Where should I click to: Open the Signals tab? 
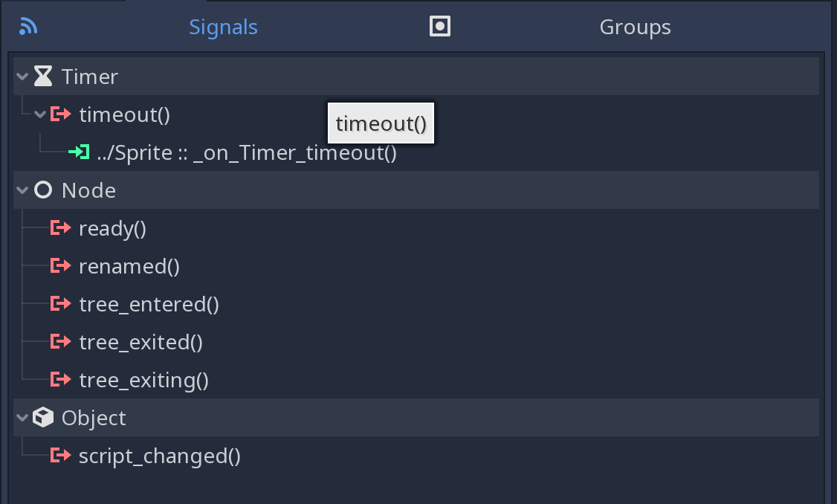pyautogui.click(x=223, y=28)
